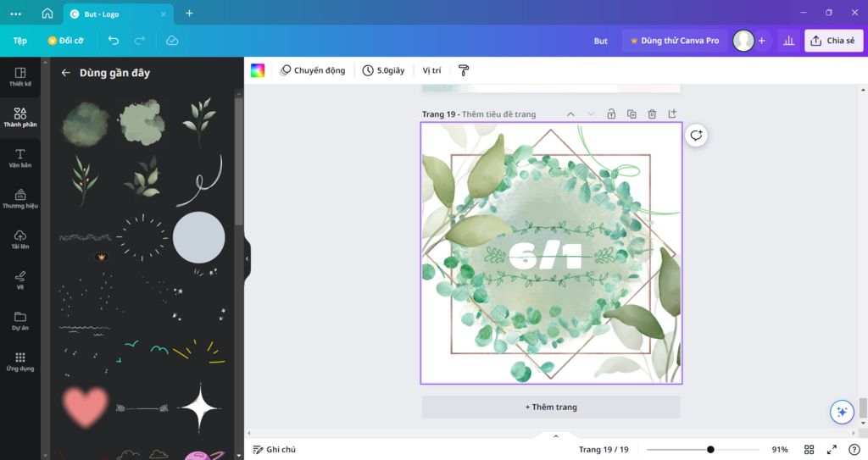868x460 pixels.
Task: Enter fullscreen presentation mode
Action: click(x=832, y=450)
